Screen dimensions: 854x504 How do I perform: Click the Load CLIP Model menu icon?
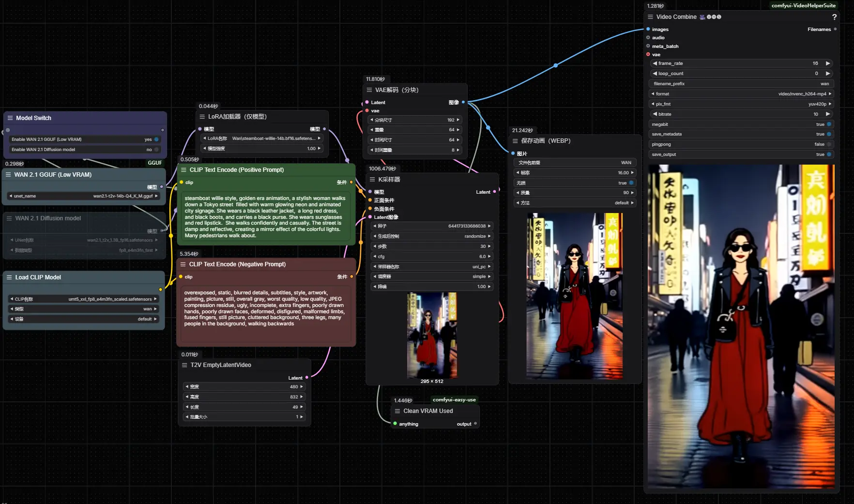coord(9,277)
